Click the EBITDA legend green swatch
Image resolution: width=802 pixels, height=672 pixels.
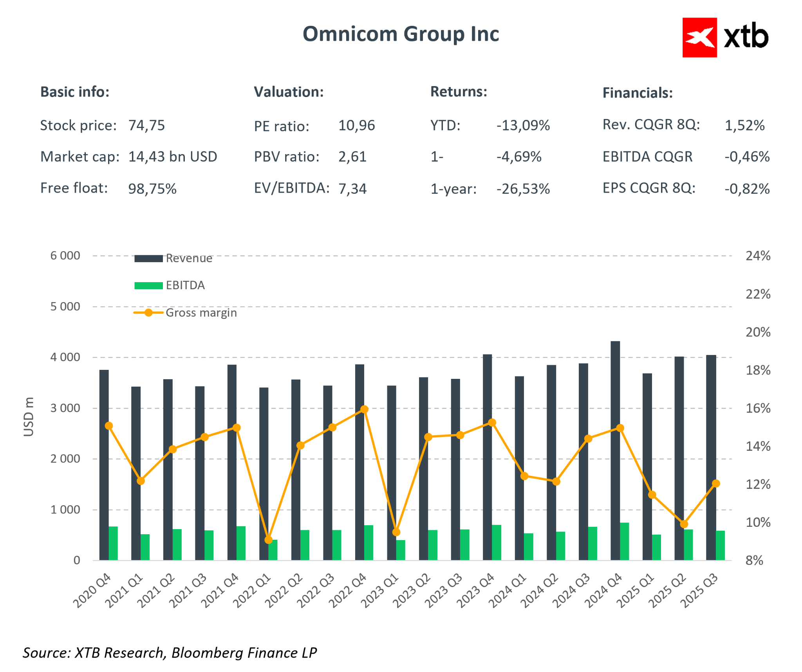[x=148, y=285]
